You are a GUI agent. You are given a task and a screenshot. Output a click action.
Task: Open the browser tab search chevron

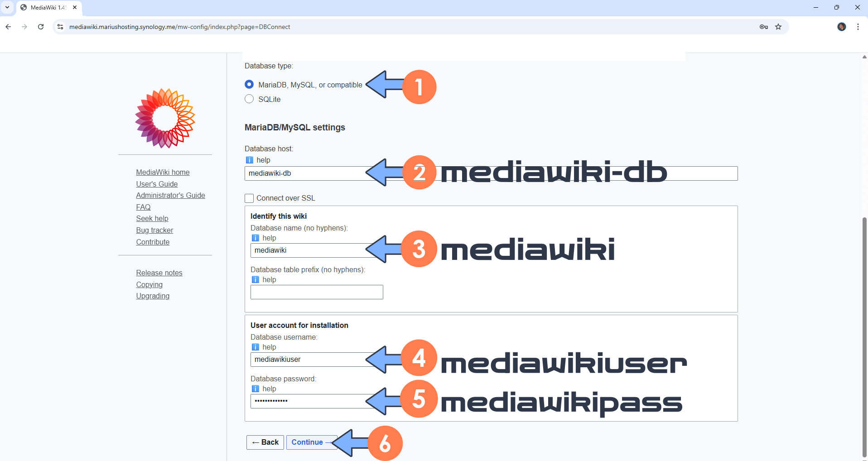pos(7,7)
